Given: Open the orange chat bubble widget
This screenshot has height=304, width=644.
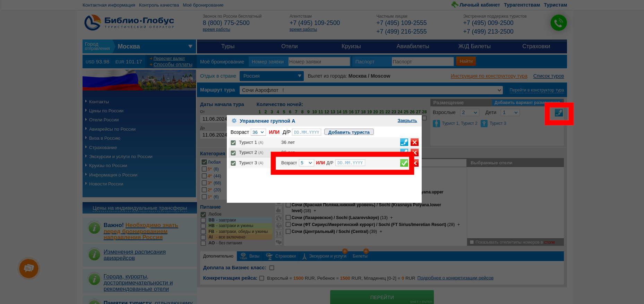Looking at the screenshot, I should [29, 268].
